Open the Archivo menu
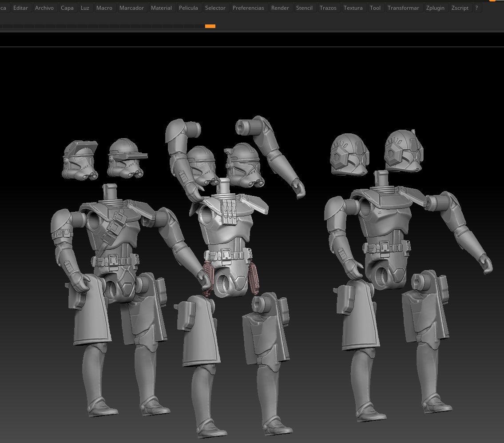 click(x=44, y=8)
